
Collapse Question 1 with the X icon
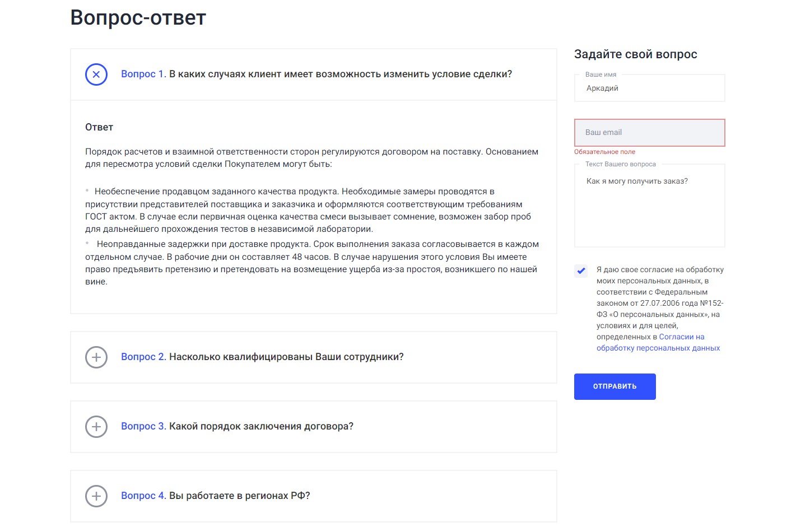click(x=96, y=74)
